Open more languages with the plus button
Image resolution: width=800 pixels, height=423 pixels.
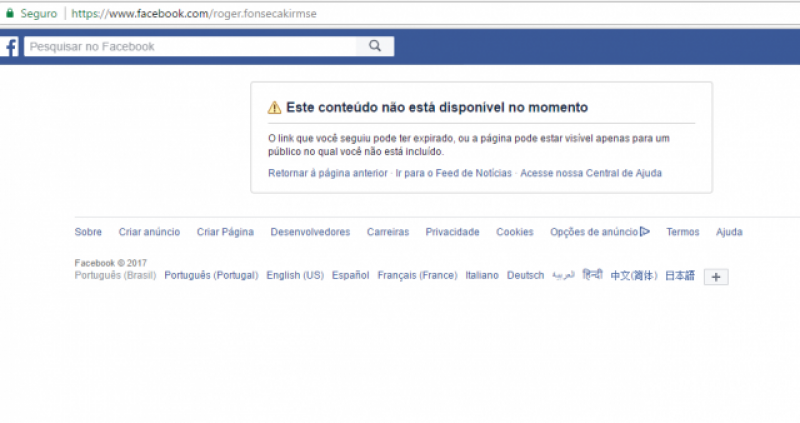pos(716,277)
